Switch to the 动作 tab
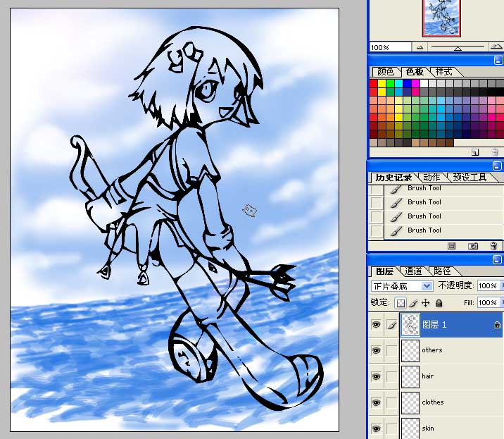The image size is (504, 439). point(431,178)
